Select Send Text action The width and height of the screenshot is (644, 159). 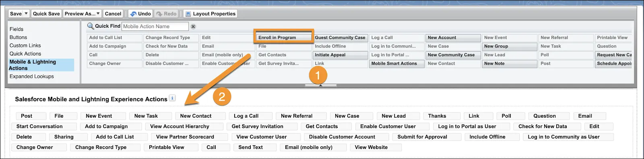coord(255,147)
